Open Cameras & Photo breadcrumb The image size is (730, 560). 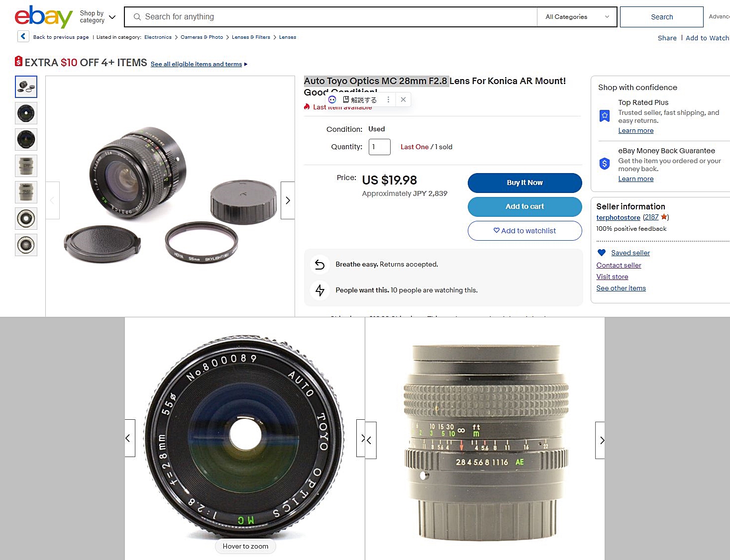(x=202, y=37)
